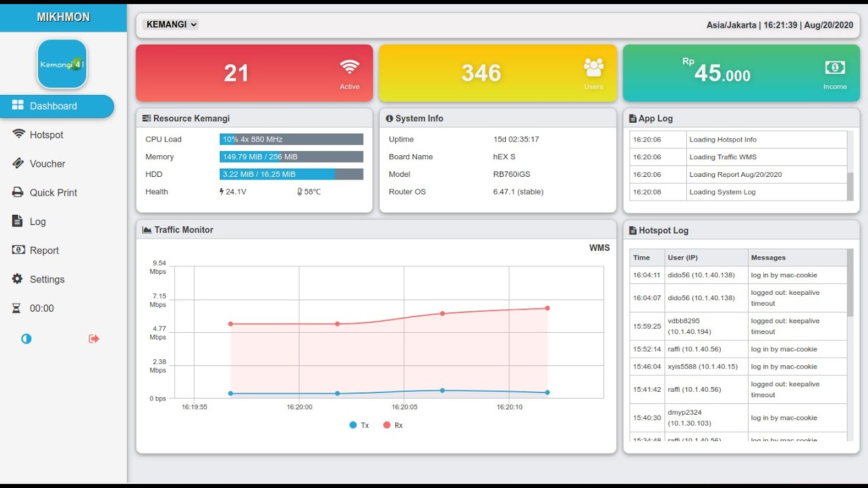Select the Dashboard menu item
Image resolution: width=868 pixels, height=488 pixels.
pos(57,106)
